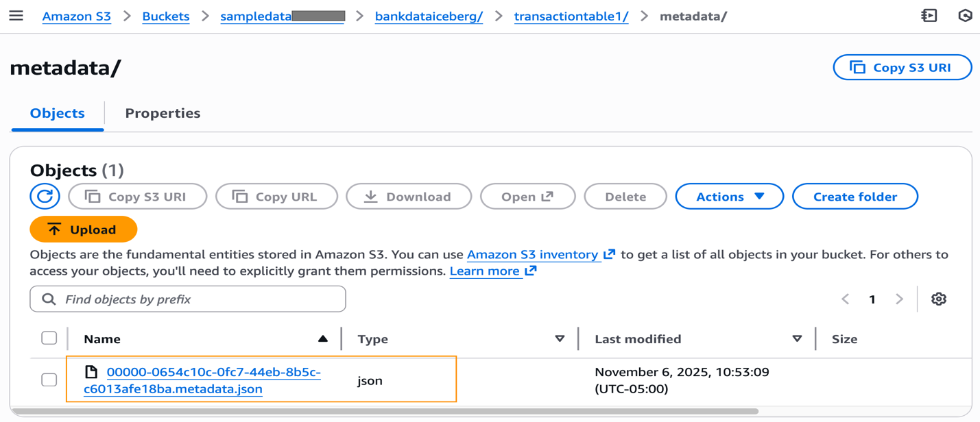The image size is (980, 422).
Task: Check the select-all objects checkbox
Action: pyautogui.click(x=49, y=337)
